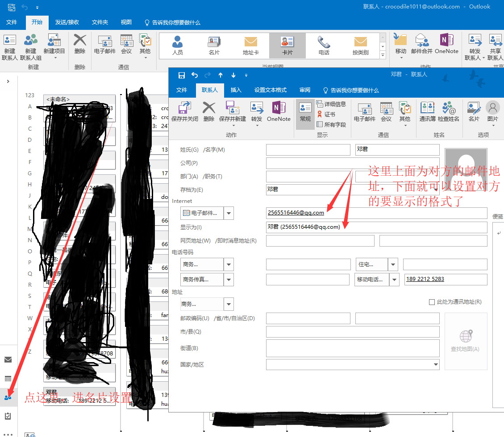Click OneNote in the main Outlook ribbon
504x437 pixels.
[x=446, y=44]
